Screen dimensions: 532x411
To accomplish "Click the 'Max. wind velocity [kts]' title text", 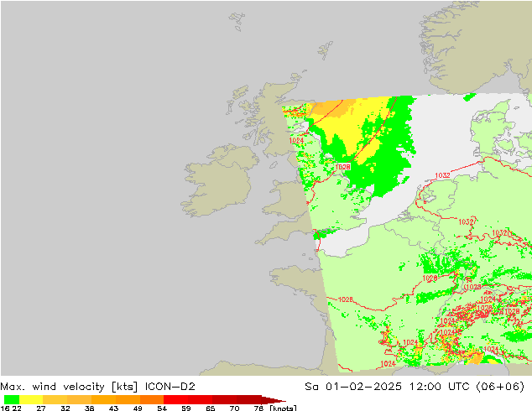I will click(x=69, y=387).
